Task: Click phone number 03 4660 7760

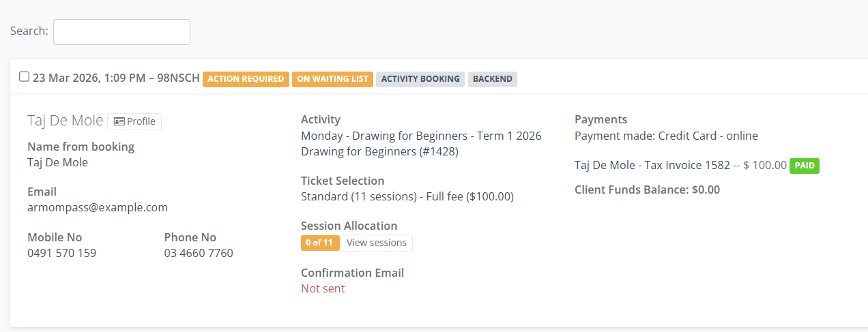Action: pos(199,253)
